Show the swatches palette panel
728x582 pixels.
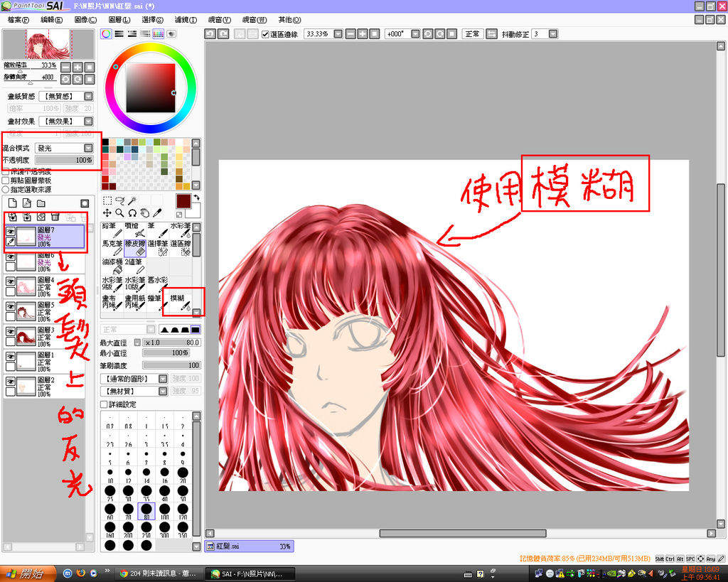[159, 34]
